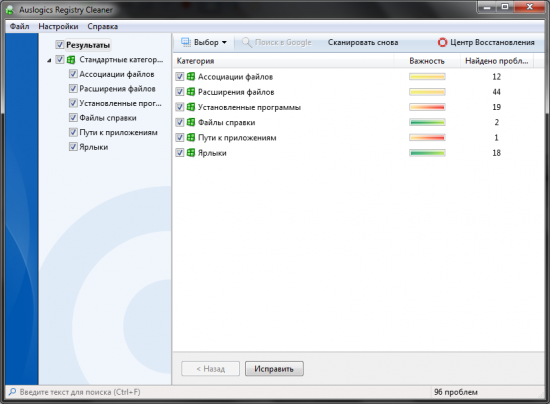550x404 pixels.
Task: Click the count 44 for Расширения файлов
Action: tap(496, 92)
